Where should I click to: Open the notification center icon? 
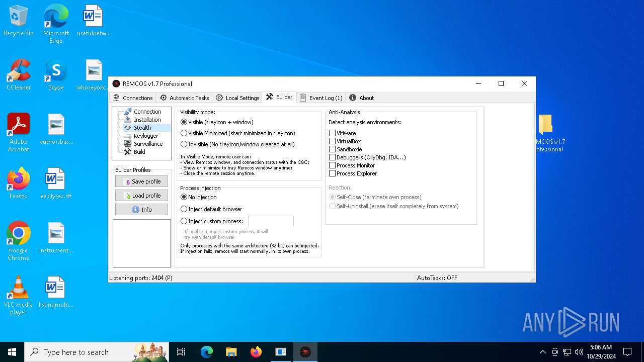tap(627, 352)
